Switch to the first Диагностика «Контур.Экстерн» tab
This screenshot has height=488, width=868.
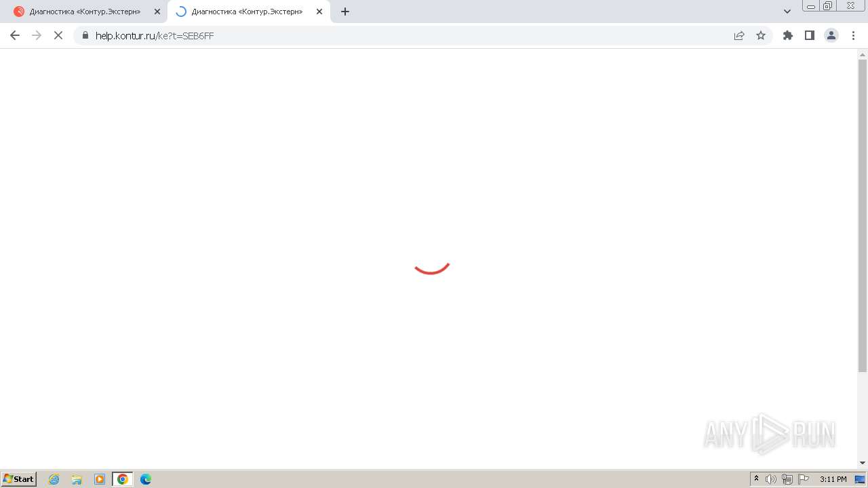(86, 12)
